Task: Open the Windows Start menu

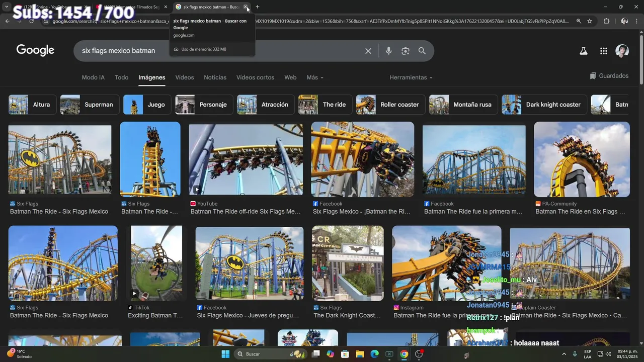Action: pyautogui.click(x=225, y=354)
